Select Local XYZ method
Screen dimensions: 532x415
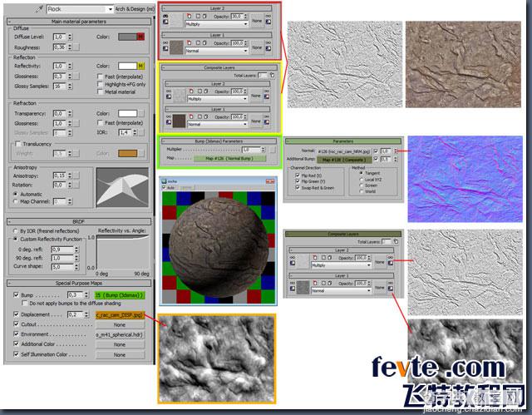(362, 179)
